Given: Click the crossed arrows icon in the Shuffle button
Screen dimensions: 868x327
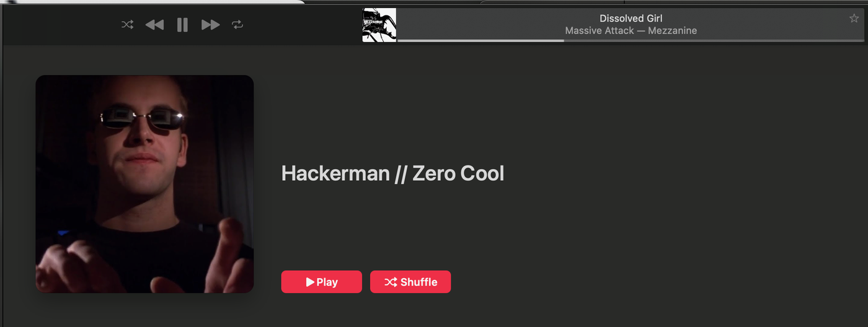Looking at the screenshot, I should pyautogui.click(x=391, y=282).
